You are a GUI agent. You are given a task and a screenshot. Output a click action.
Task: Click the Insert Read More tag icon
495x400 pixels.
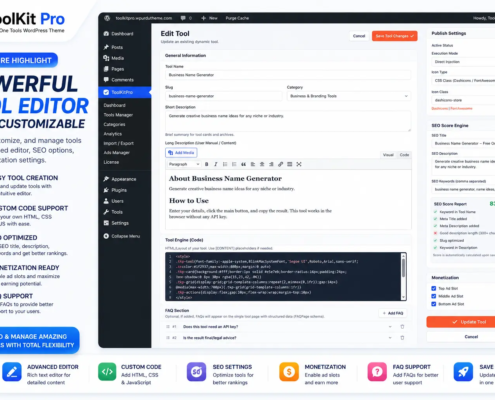point(290,164)
